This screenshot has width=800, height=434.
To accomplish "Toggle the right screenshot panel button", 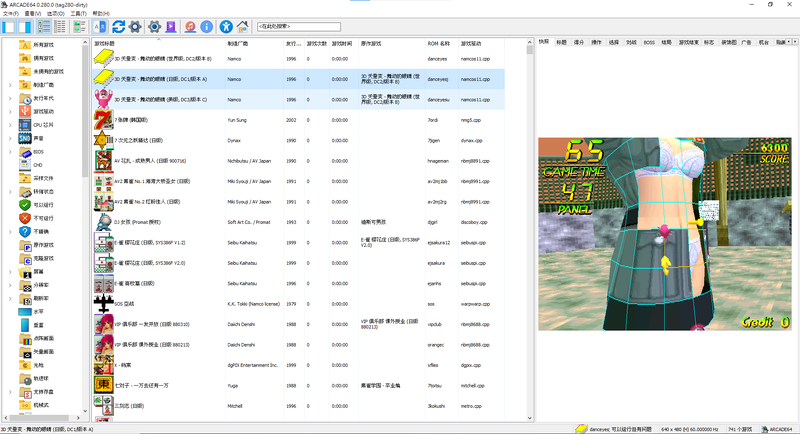I will [x=24, y=27].
